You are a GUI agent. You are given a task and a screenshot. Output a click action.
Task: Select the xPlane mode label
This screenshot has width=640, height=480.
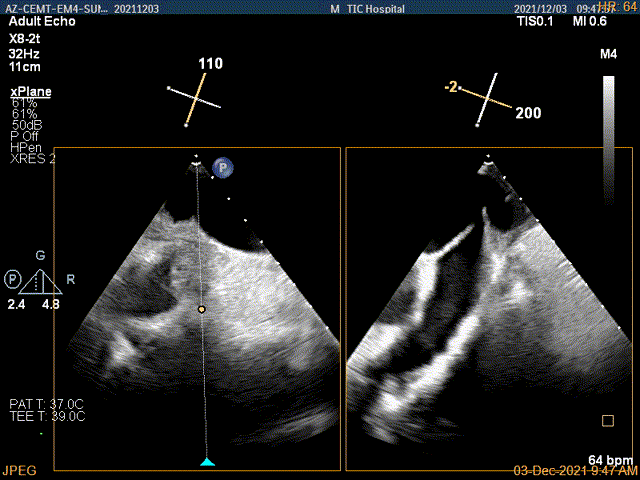pos(31,91)
